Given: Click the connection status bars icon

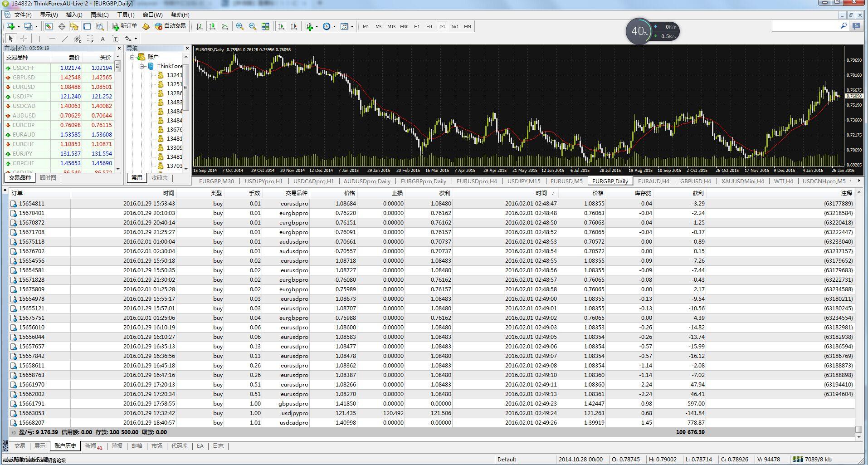Looking at the screenshot, I should tap(797, 459).
